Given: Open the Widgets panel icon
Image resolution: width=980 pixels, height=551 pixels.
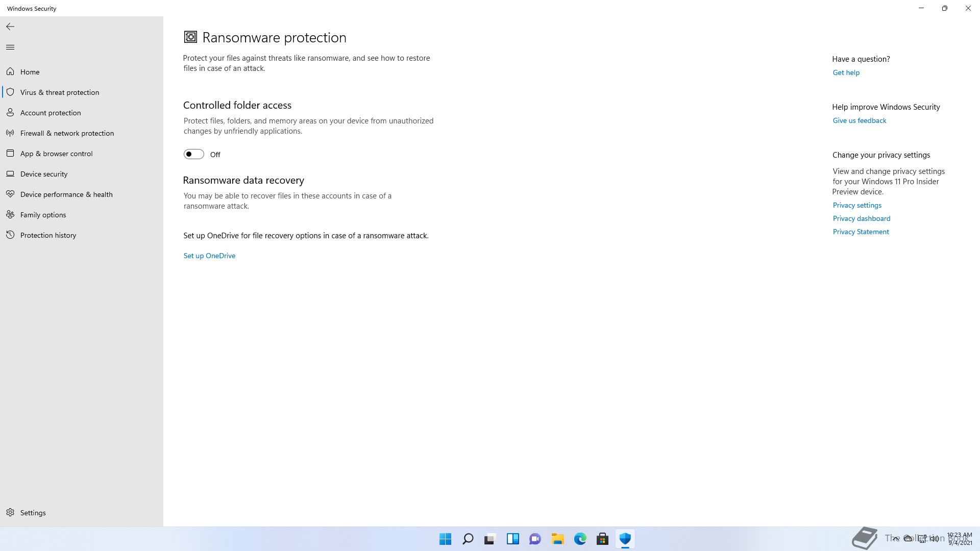Looking at the screenshot, I should [512, 539].
